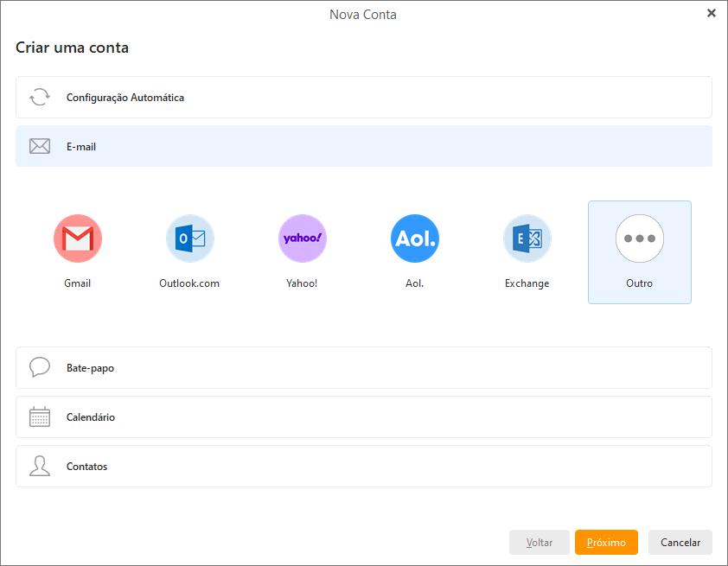Expand the Bate-papo section
The width and height of the screenshot is (728, 566).
coord(364,368)
